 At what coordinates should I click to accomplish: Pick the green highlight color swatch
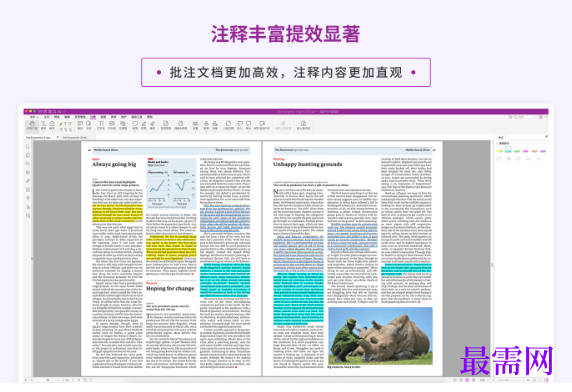(517, 151)
